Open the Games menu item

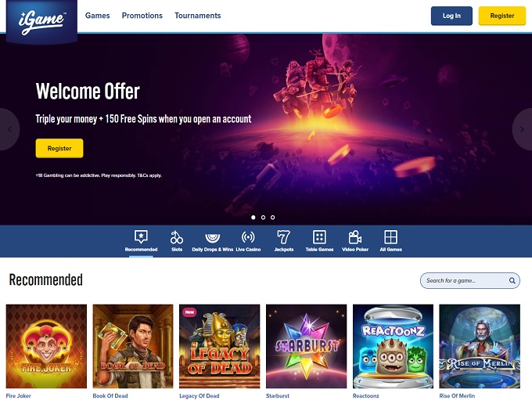[x=97, y=16]
